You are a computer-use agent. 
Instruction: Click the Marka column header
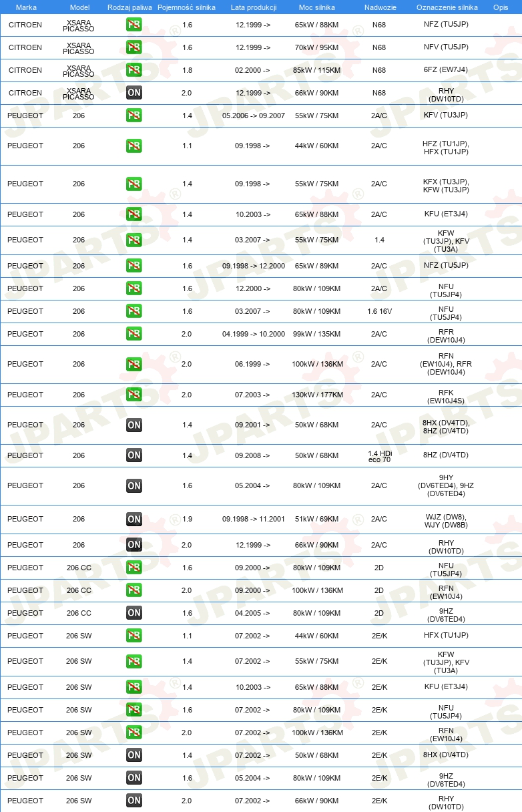25,7
